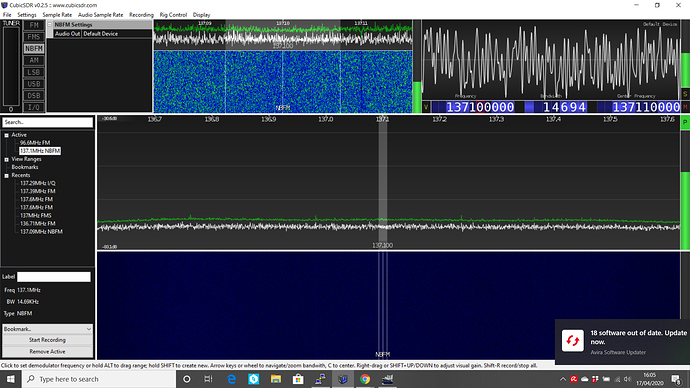690x388 pixels.
Task: Collapse the Active tree group
Action: 7,135
